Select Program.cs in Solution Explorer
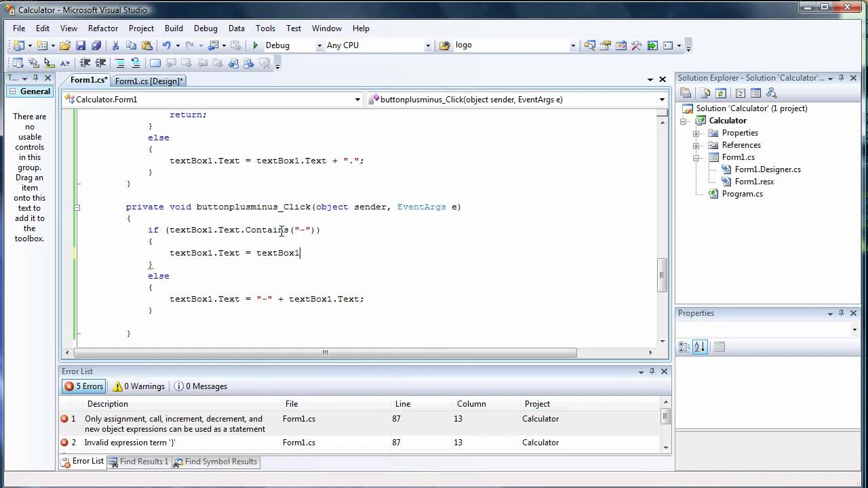The image size is (868, 488). click(x=742, y=194)
